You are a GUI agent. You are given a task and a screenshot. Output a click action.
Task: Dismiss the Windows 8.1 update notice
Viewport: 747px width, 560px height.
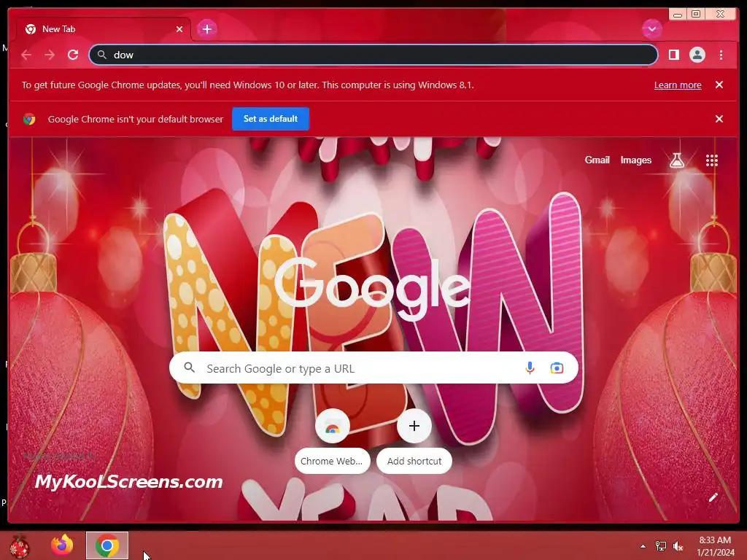point(719,85)
